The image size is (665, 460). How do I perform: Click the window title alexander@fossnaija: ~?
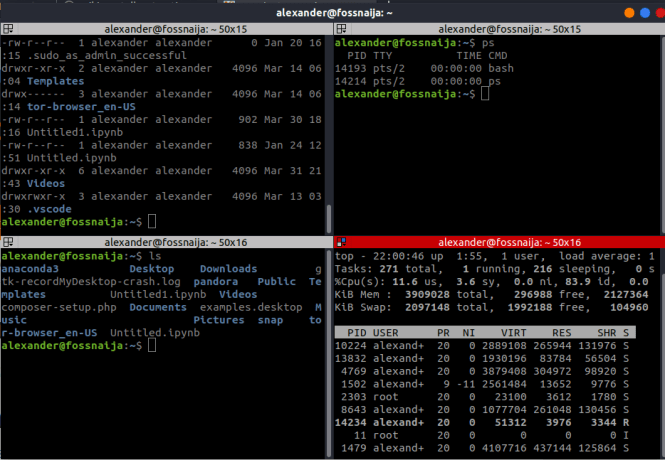click(x=334, y=13)
